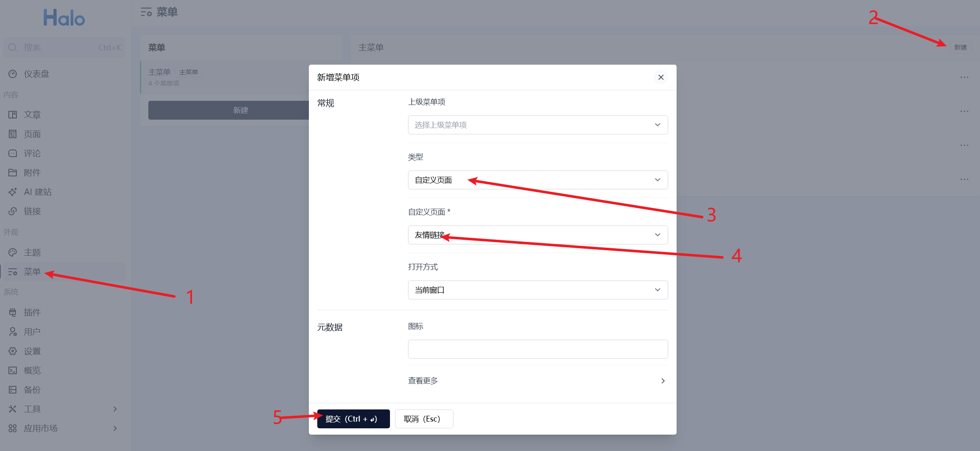Click the Settings gear icon in sidebar
Viewport: 980px width, 451px height.
(13, 351)
